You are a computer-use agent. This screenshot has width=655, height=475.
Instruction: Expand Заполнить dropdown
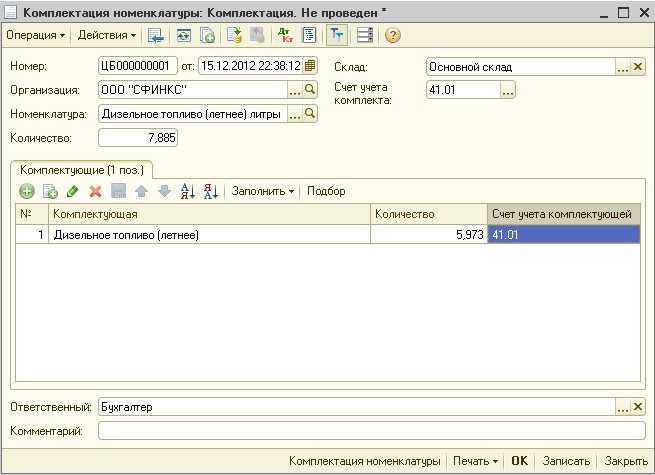pyautogui.click(x=263, y=191)
